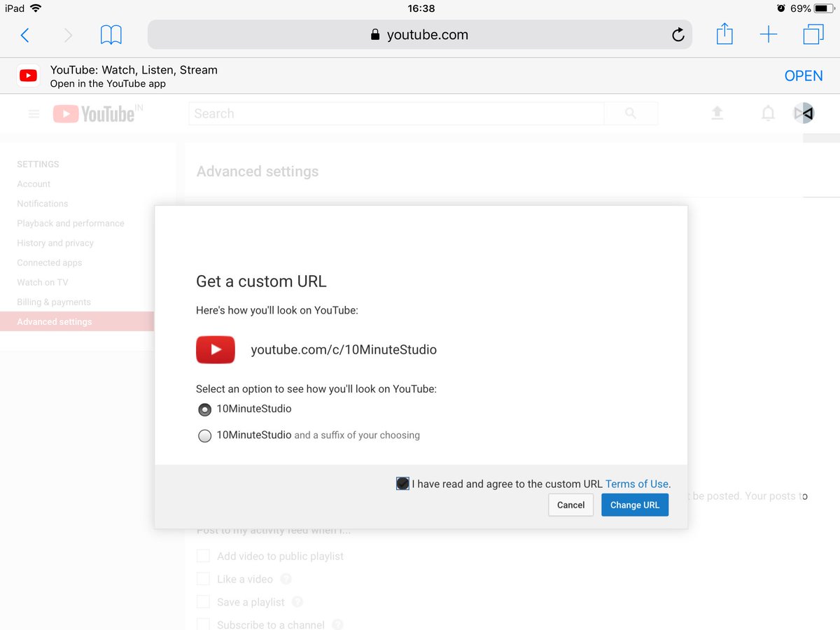Image resolution: width=840 pixels, height=630 pixels.
Task: Select the plain 10MinuteStudio radio option
Action: pos(204,409)
